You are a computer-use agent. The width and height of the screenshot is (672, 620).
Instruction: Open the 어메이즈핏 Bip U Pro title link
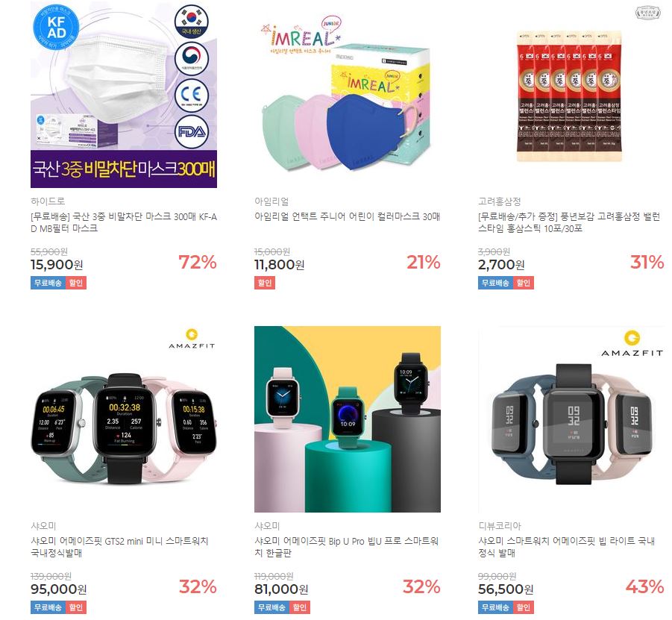click(x=346, y=547)
